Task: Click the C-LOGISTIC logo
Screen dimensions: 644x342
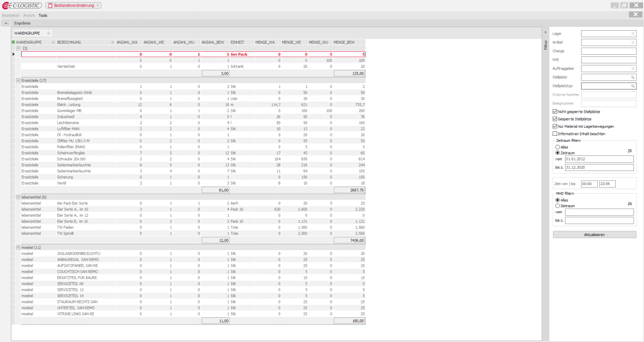Action: [22, 6]
